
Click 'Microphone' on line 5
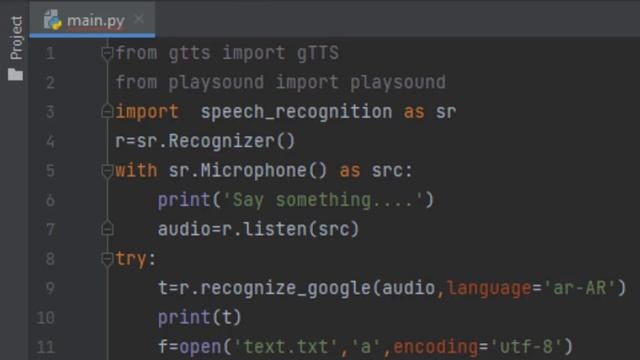click(x=253, y=171)
